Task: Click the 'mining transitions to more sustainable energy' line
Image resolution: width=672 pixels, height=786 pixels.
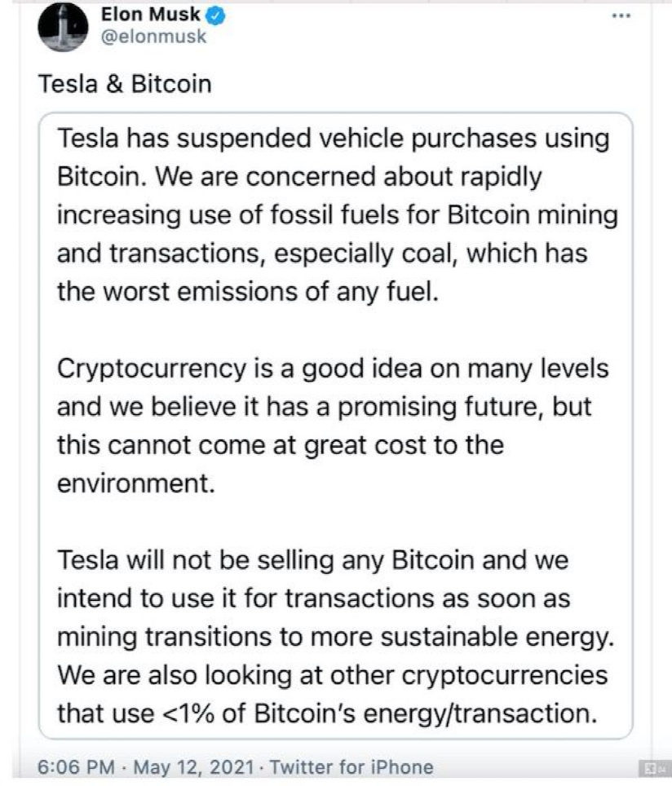Action: click(334, 638)
